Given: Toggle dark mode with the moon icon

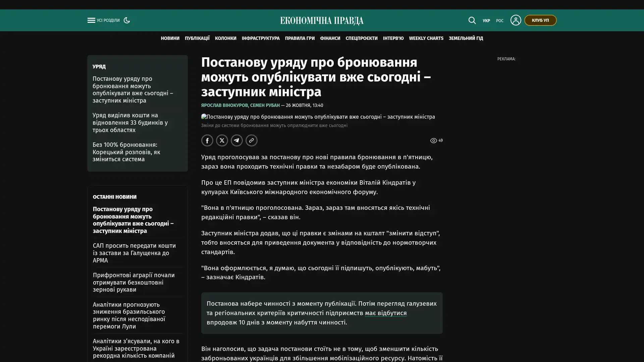Looking at the screenshot, I should pyautogui.click(x=127, y=20).
